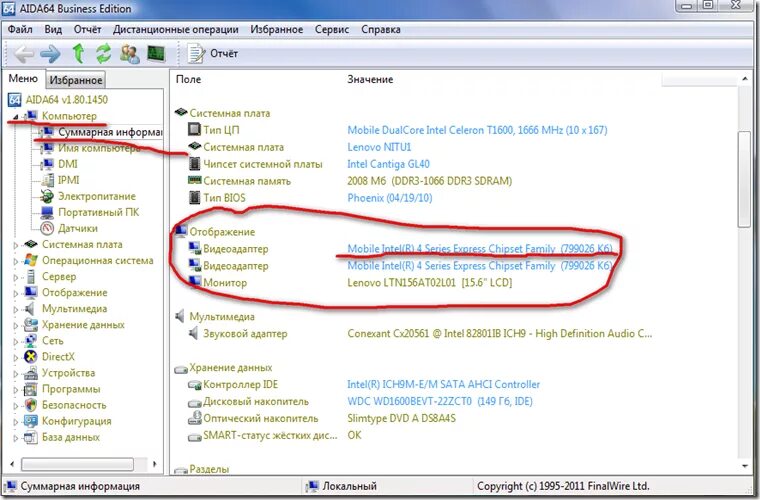
Task: Open the Справка menu
Action: coord(380,30)
